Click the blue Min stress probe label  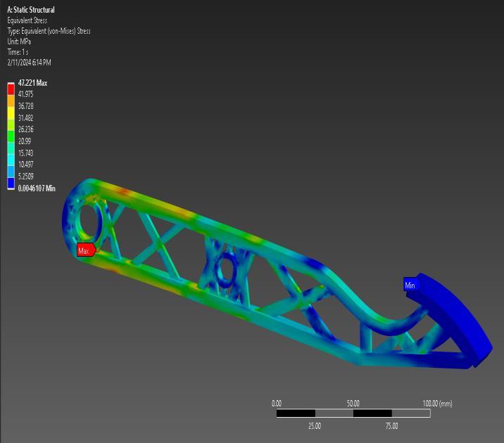[x=410, y=285]
